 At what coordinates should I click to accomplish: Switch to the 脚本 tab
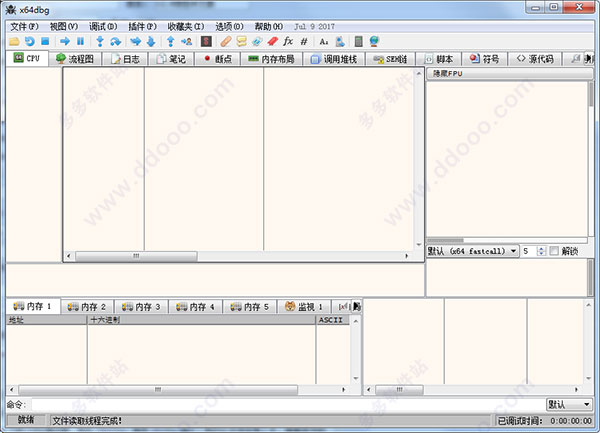[439, 59]
